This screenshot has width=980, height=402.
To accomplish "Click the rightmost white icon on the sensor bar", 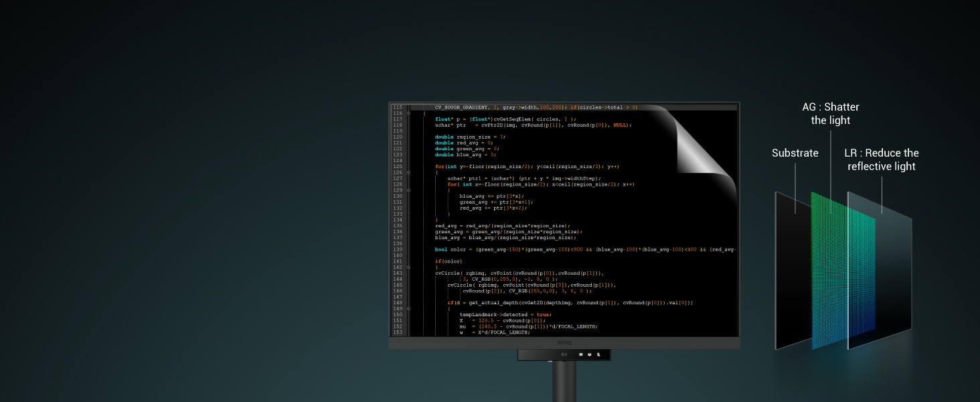I will click(x=598, y=354).
